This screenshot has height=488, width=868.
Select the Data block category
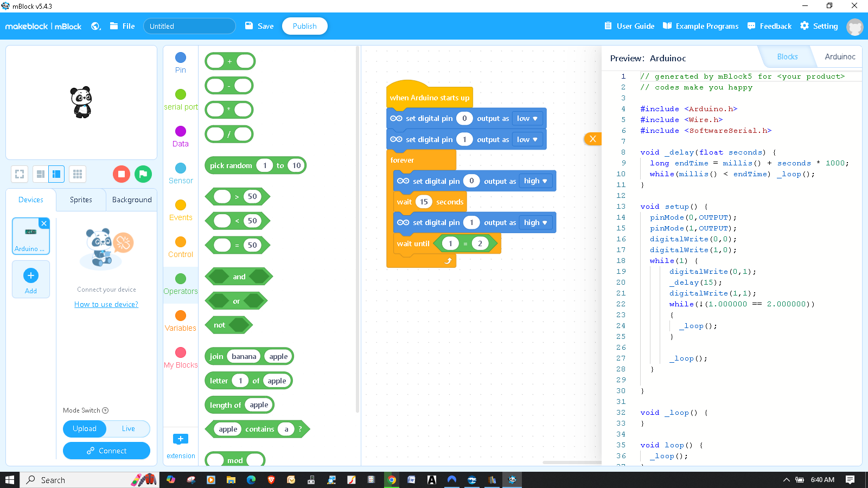coord(181,137)
